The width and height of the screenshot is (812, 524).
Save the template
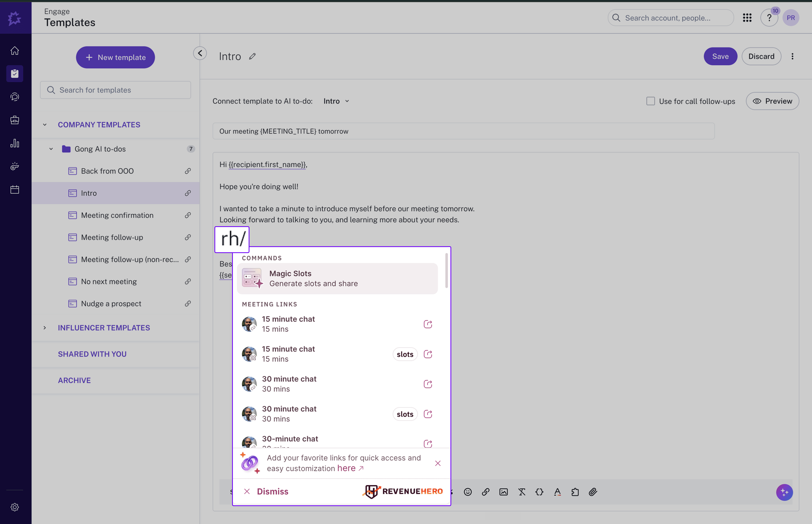[720, 56]
